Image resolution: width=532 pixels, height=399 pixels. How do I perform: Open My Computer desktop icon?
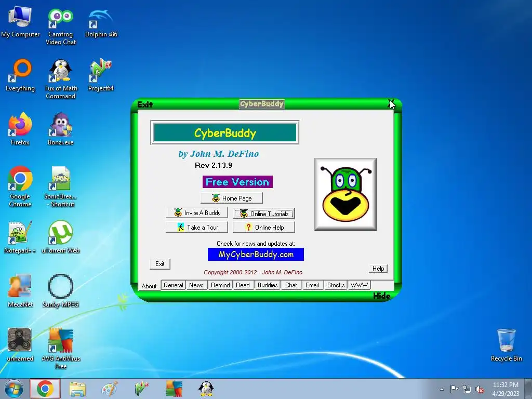pos(20,22)
